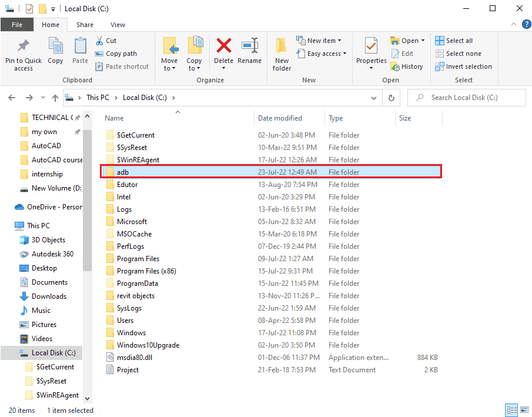
Task: Open Properties of selected item
Action: [x=371, y=51]
